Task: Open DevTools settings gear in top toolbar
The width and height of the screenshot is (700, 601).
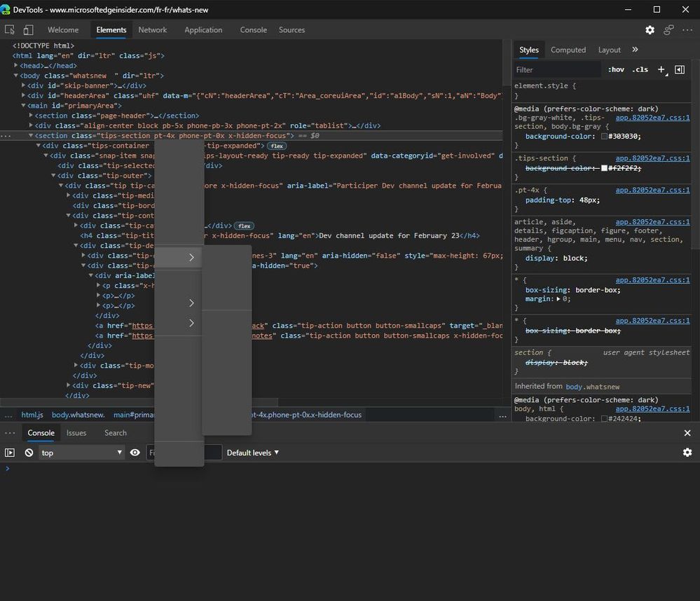Action: coord(650,30)
